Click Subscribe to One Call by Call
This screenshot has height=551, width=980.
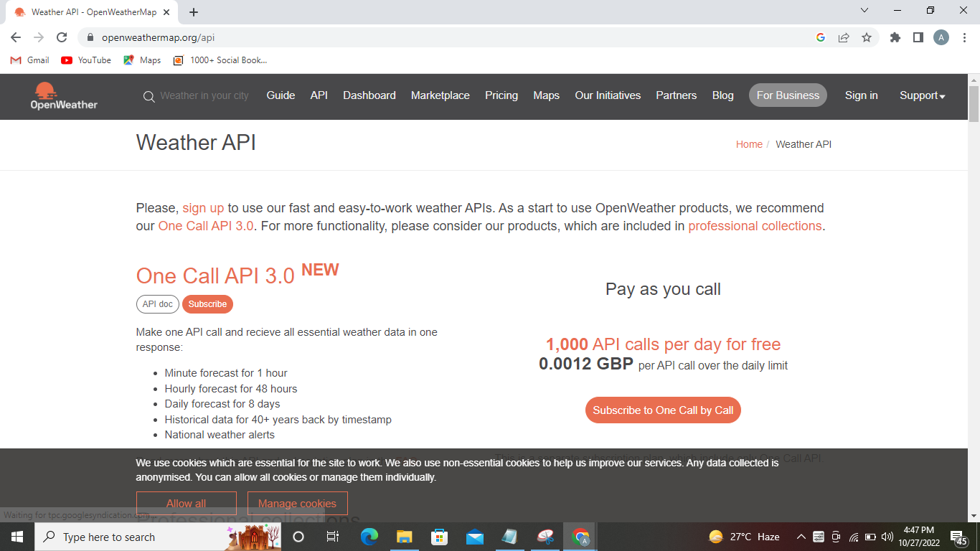663,410
